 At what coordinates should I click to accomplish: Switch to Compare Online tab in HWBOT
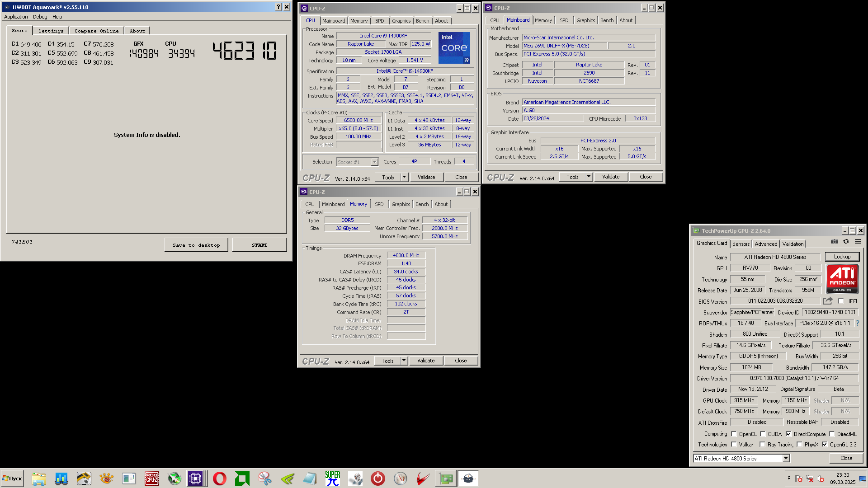(96, 31)
